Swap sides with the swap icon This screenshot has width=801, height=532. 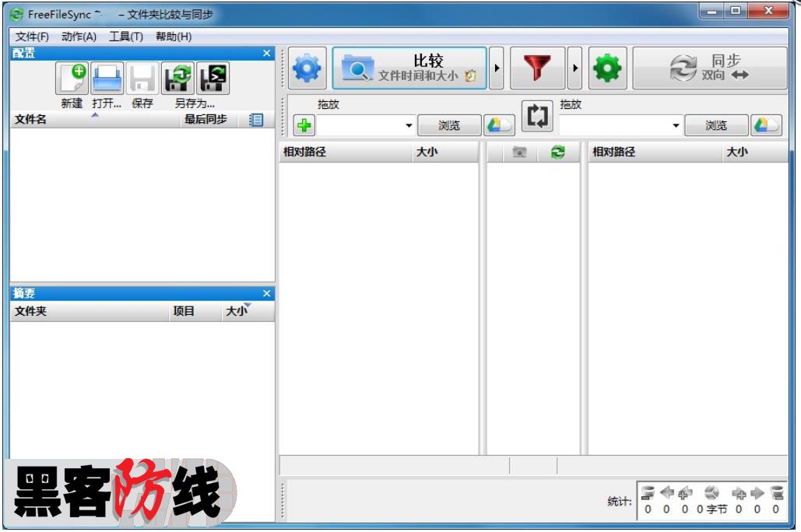537,116
